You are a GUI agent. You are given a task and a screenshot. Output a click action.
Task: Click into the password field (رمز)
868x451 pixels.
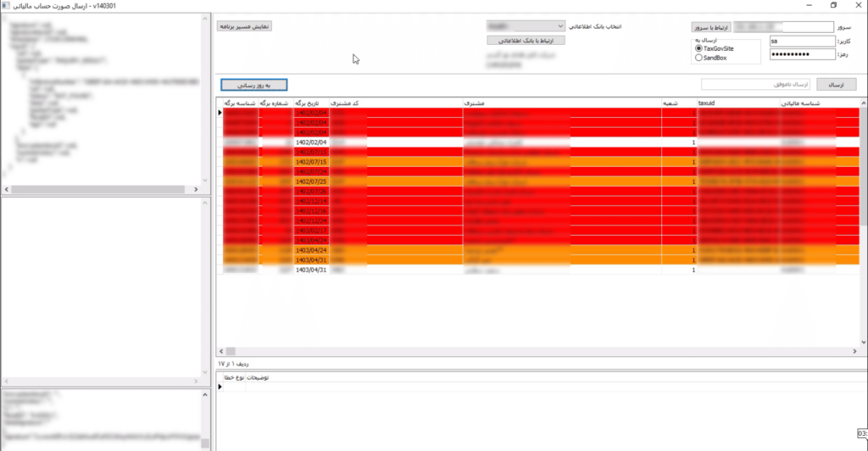(802, 55)
